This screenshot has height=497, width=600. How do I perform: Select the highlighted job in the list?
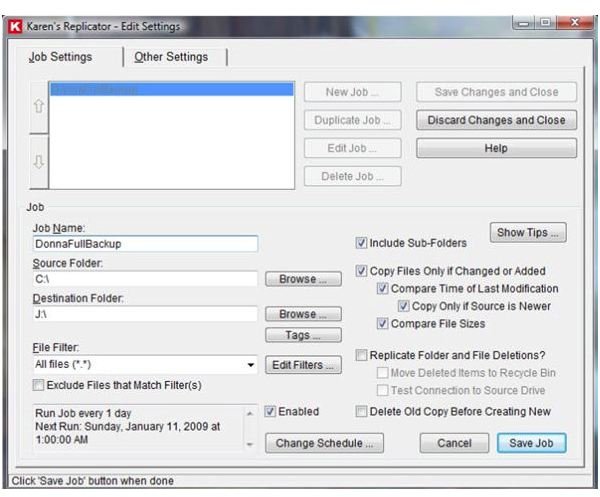click(x=172, y=90)
